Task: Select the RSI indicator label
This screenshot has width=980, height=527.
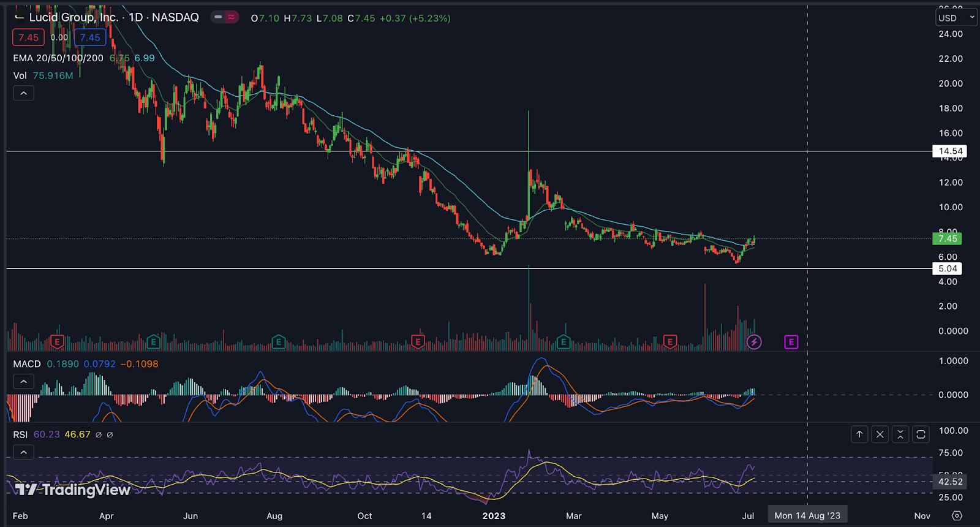Action: click(x=20, y=434)
